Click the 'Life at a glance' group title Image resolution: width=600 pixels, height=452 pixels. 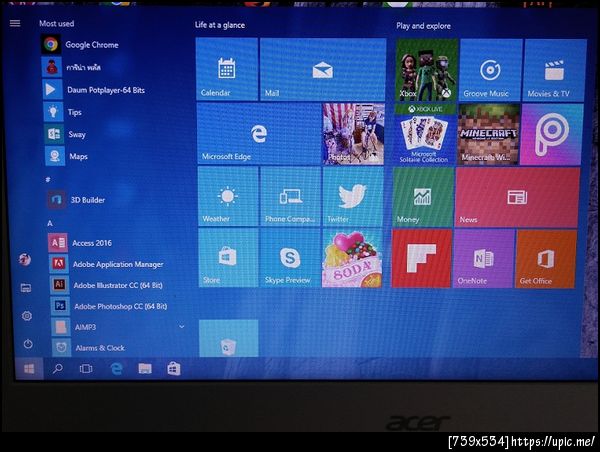tap(220, 25)
